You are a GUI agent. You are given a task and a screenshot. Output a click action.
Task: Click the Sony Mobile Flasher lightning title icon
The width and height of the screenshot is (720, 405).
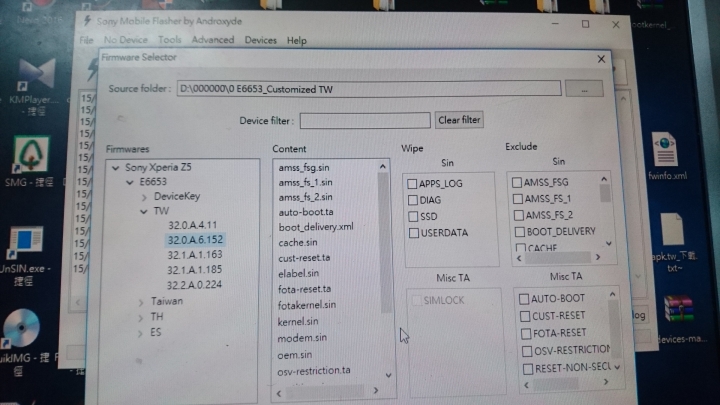87,21
